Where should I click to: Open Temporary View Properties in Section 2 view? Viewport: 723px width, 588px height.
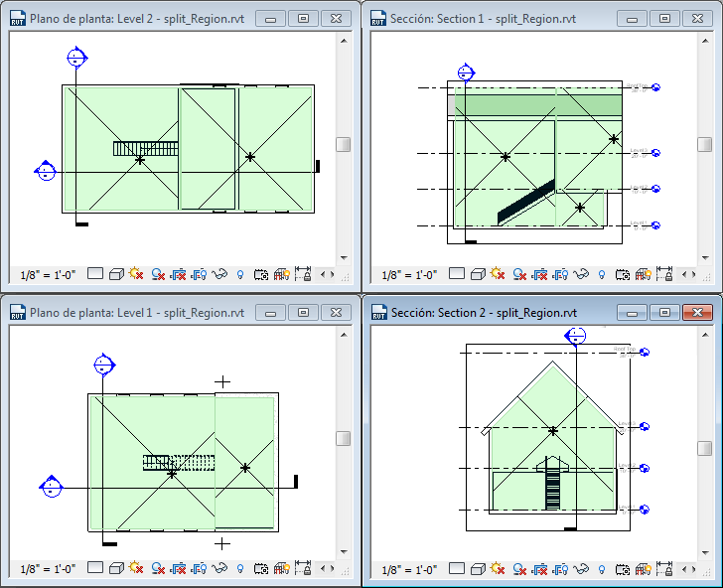[623, 569]
